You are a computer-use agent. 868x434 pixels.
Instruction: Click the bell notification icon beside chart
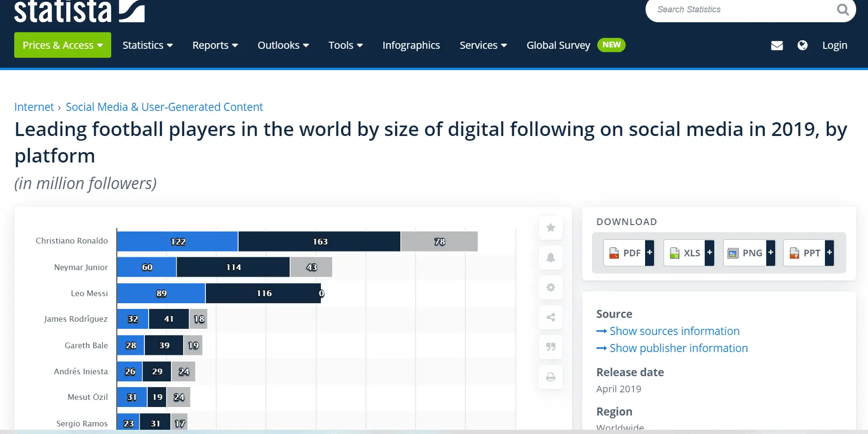pos(550,258)
